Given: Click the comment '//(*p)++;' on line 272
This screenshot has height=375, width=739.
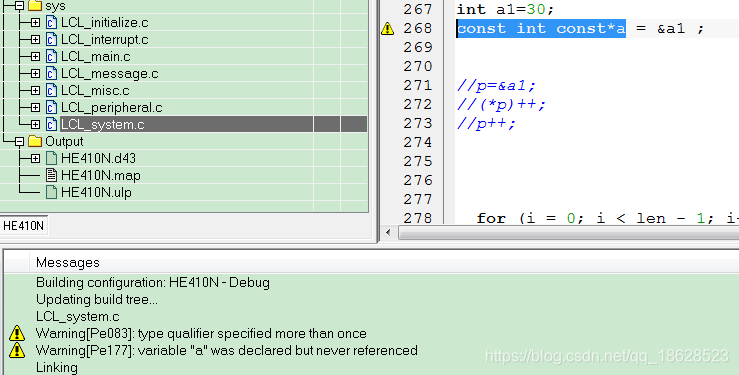Looking at the screenshot, I should (501, 105).
